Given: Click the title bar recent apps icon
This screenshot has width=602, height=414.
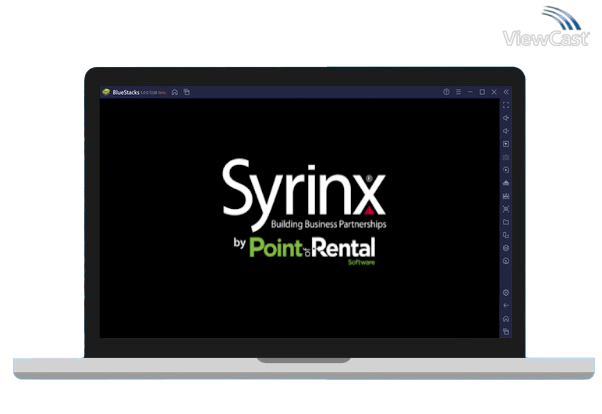Looking at the screenshot, I should click(x=187, y=92).
